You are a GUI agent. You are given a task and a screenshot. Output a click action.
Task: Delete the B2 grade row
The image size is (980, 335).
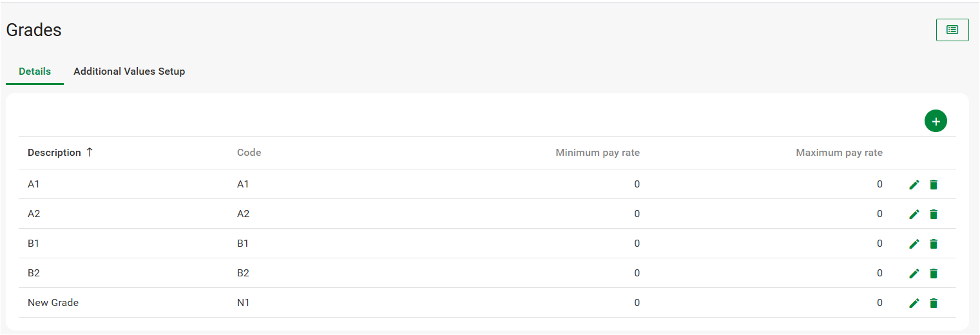coord(934,274)
